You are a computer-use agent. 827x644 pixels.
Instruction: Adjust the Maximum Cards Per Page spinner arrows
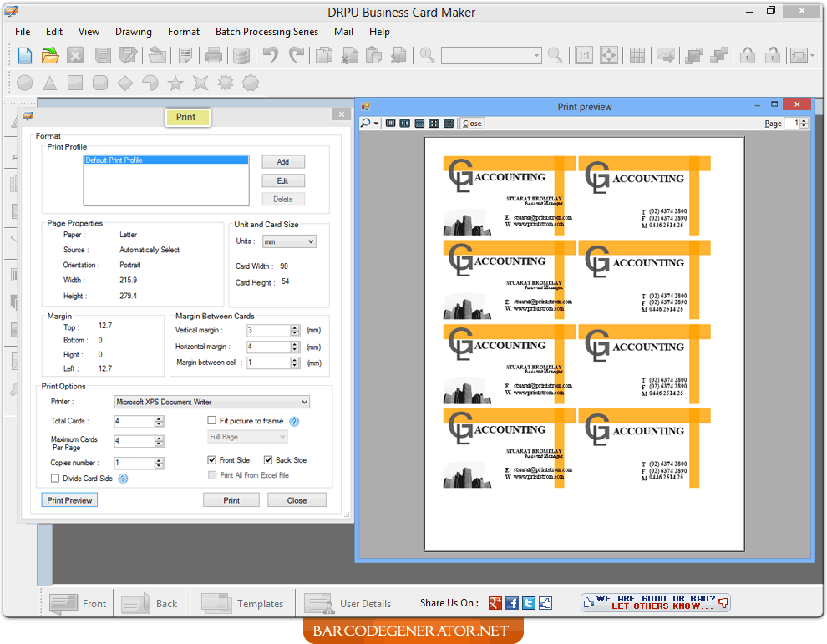tap(160, 440)
